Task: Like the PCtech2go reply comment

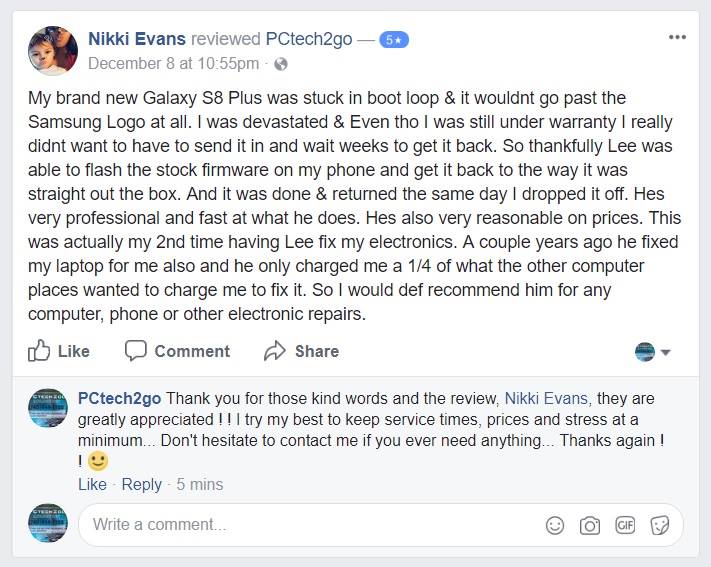Action: point(92,484)
